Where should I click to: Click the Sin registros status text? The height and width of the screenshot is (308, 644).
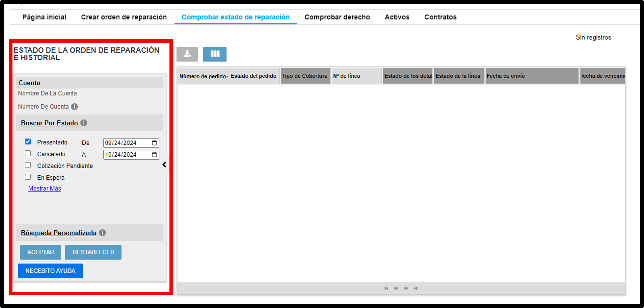(x=593, y=37)
